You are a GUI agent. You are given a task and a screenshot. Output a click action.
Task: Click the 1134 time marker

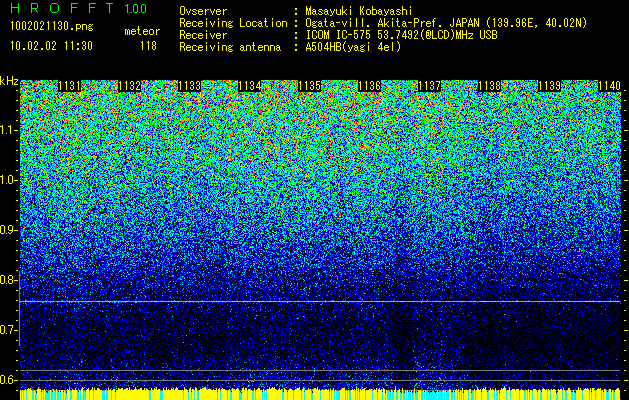(250, 86)
